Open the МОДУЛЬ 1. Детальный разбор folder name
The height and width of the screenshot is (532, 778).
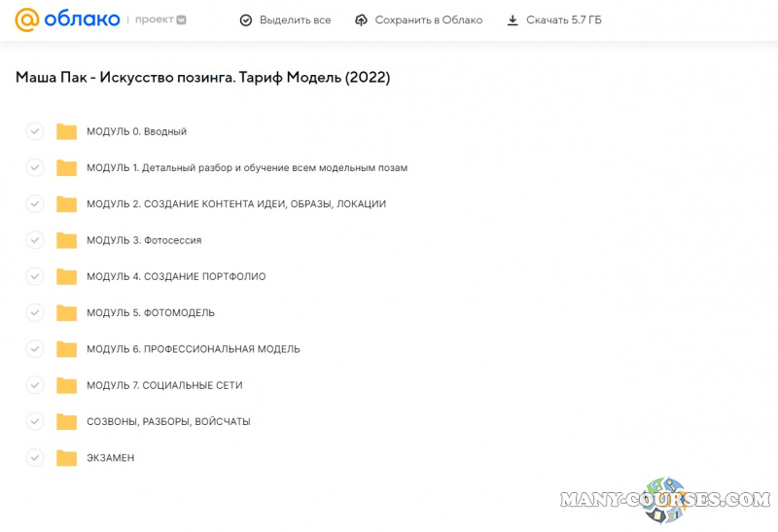[x=246, y=167]
